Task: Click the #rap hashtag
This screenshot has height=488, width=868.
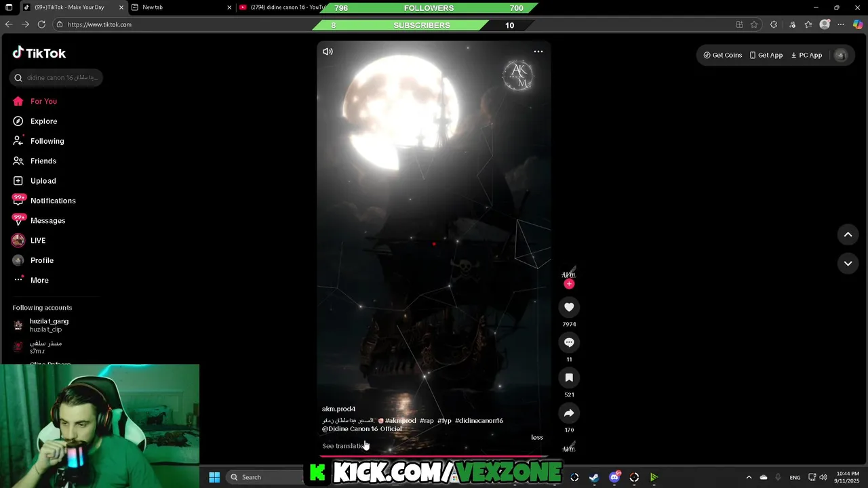Action: 427,421
